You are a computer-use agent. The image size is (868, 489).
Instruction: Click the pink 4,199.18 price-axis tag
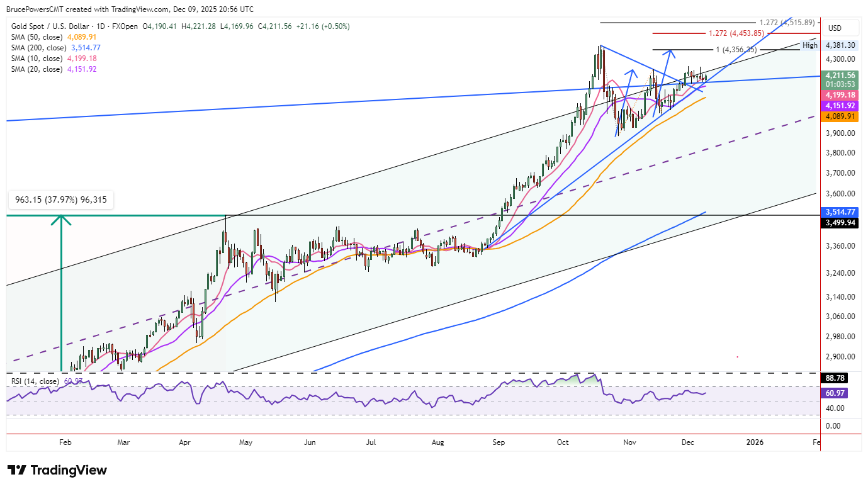click(x=840, y=94)
